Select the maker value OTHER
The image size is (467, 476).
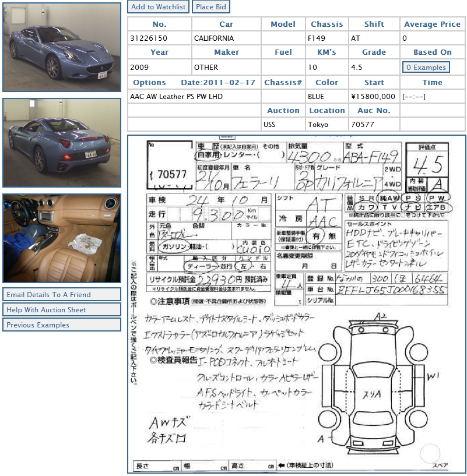(206, 68)
